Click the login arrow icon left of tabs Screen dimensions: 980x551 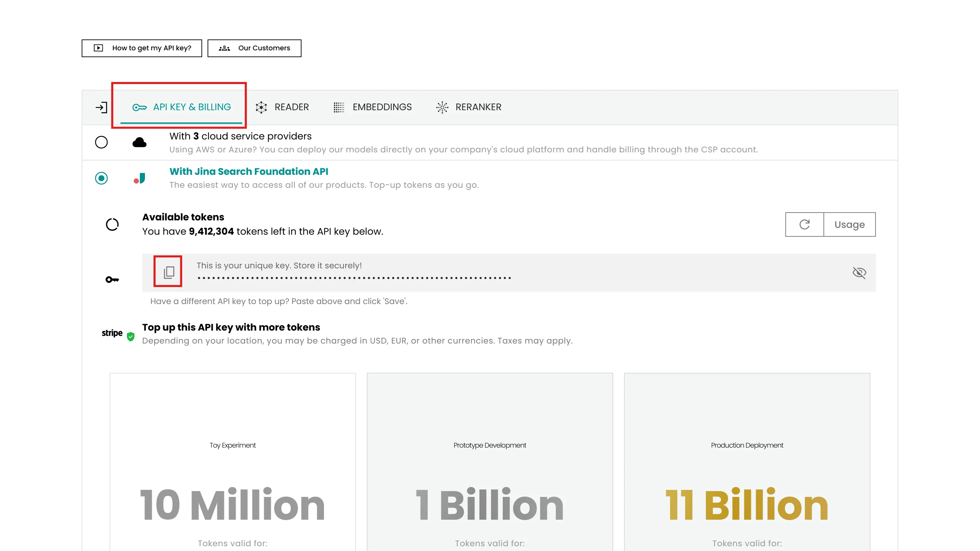[101, 107]
